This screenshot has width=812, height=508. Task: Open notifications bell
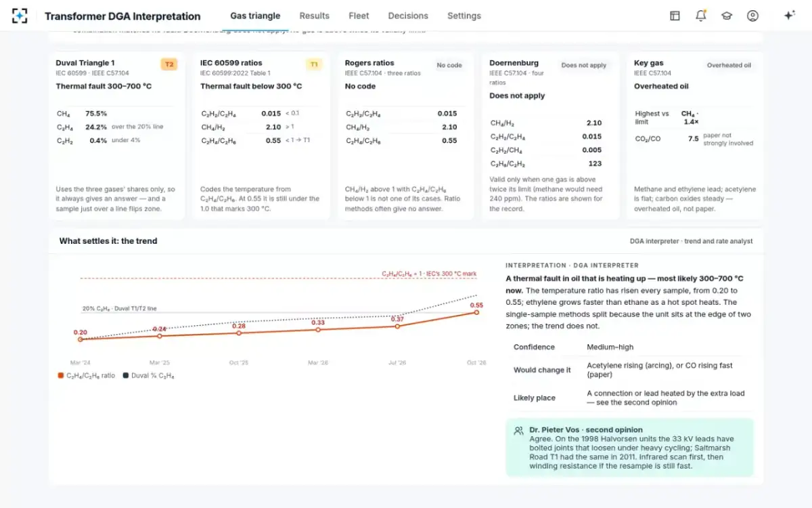[x=701, y=16]
